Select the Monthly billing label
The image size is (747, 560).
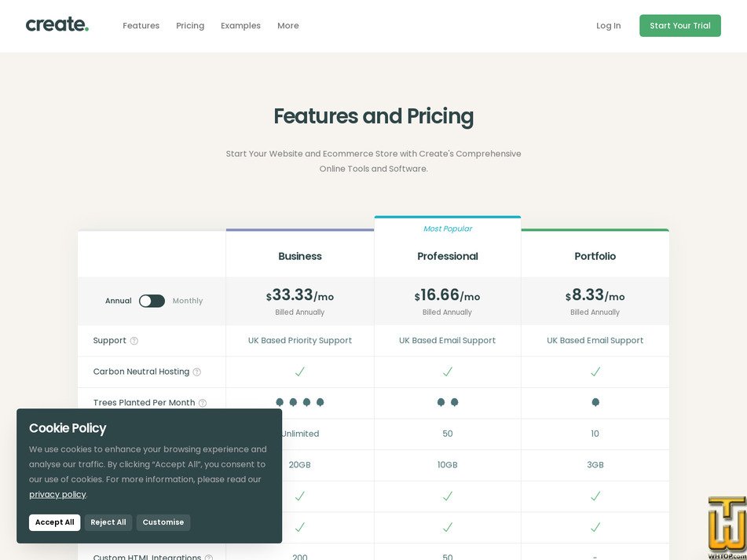click(x=187, y=301)
